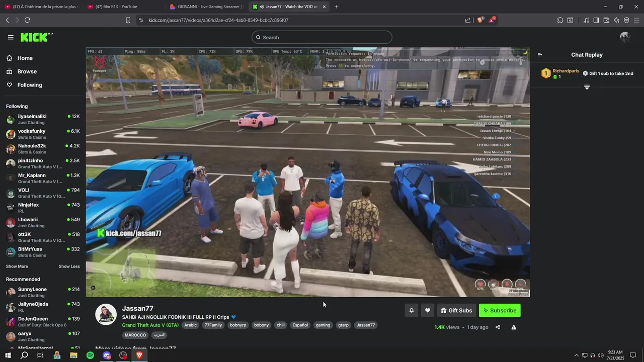Close the Jassan77 VOD tab
Image resolution: width=644 pixels, height=362 pixels.
324,7
